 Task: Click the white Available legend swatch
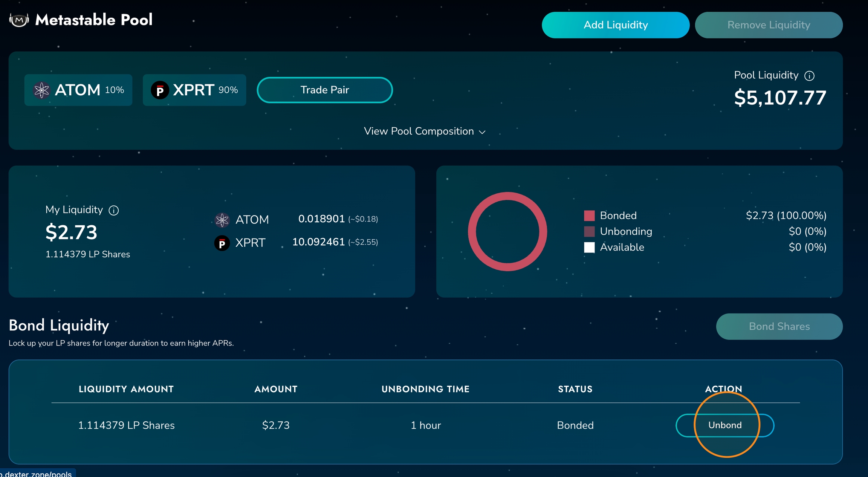[589, 247]
